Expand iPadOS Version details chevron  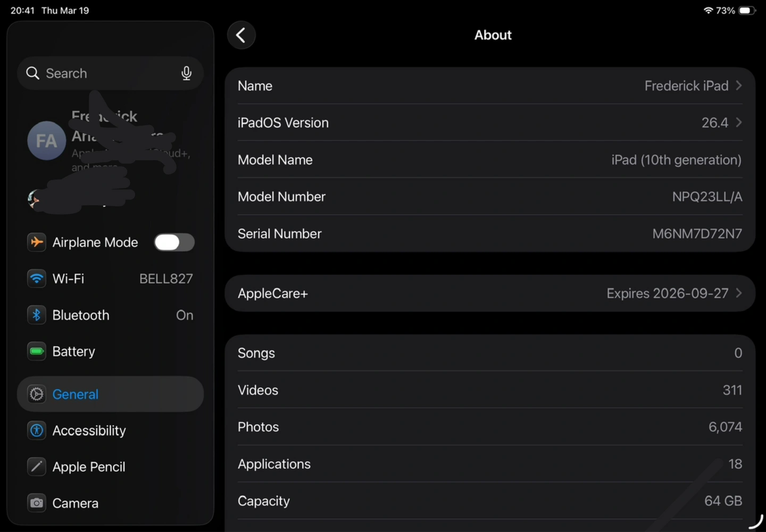coord(739,123)
